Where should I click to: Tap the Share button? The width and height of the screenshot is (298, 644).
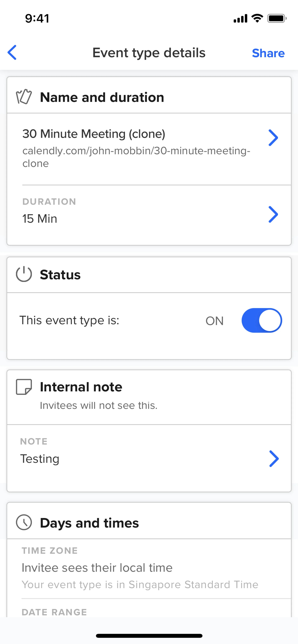pyautogui.click(x=268, y=53)
